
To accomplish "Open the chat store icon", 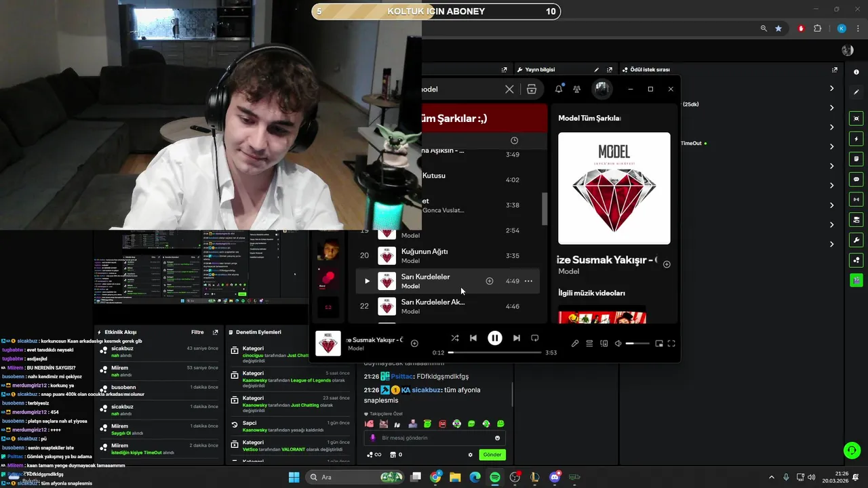I will [393, 455].
